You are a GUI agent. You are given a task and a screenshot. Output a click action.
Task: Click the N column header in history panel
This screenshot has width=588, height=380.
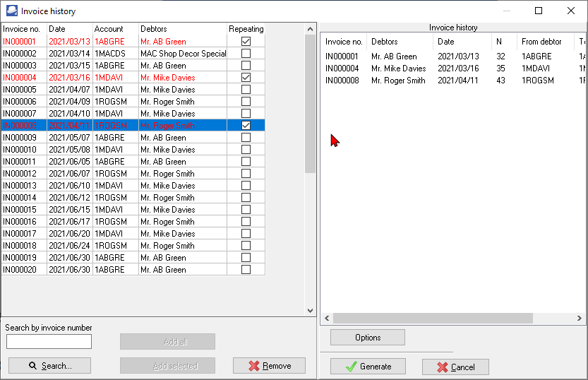click(504, 42)
